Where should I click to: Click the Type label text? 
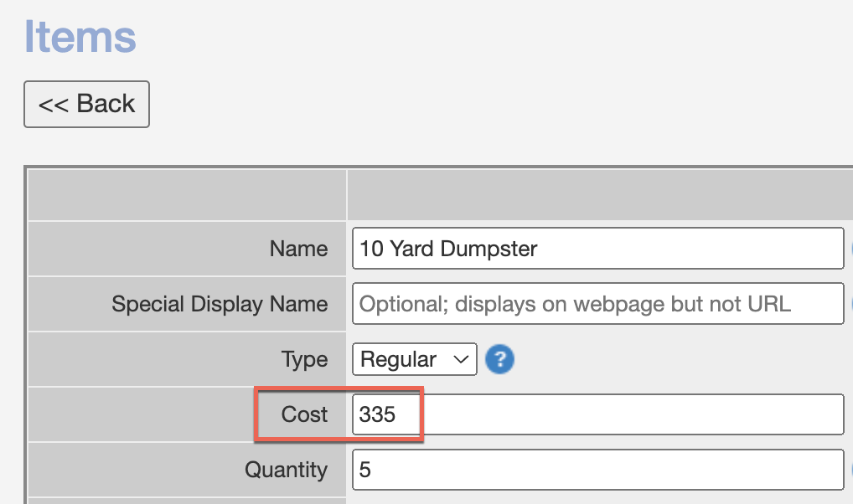[x=304, y=360]
